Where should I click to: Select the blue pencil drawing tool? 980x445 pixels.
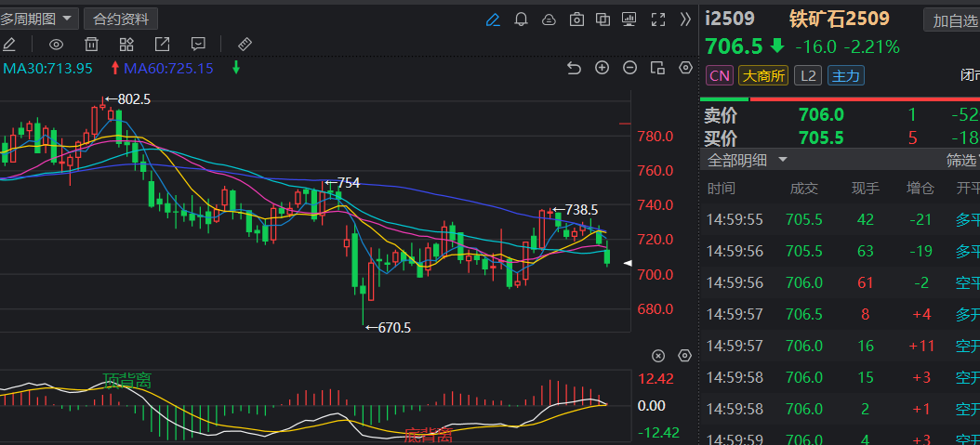(x=493, y=20)
